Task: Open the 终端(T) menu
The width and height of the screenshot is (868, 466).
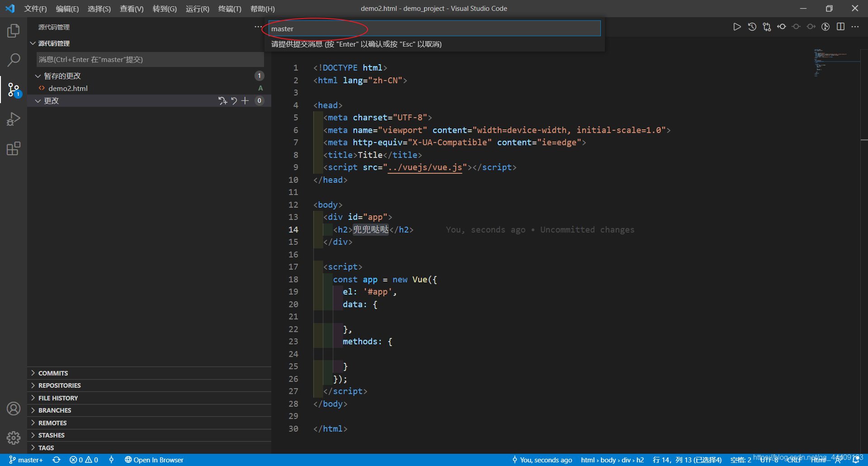Action: [230, 9]
